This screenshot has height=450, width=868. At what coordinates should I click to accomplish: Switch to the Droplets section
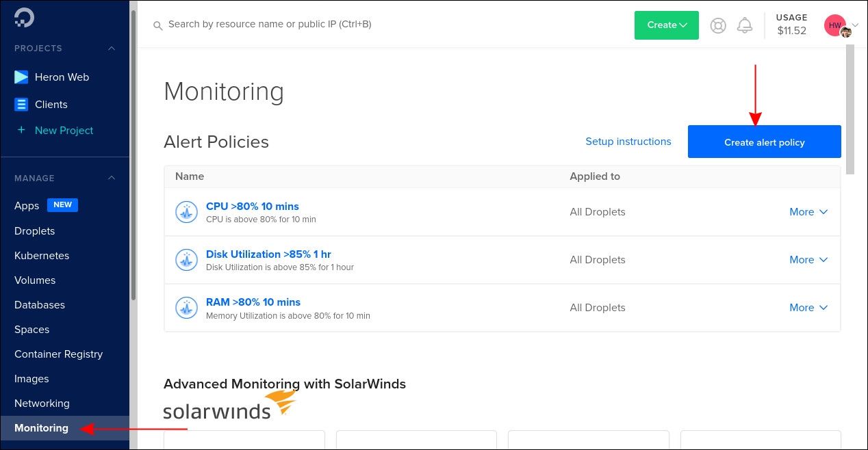point(35,230)
